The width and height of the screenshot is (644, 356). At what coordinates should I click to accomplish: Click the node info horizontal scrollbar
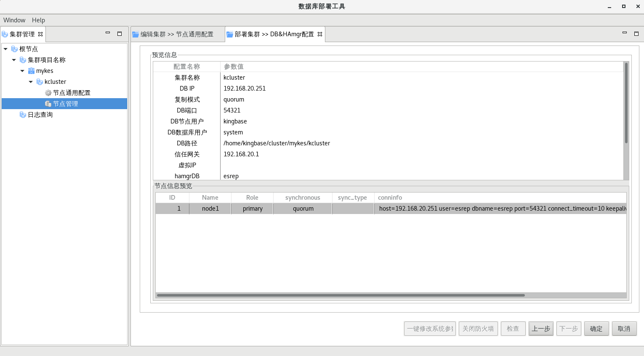click(x=341, y=295)
